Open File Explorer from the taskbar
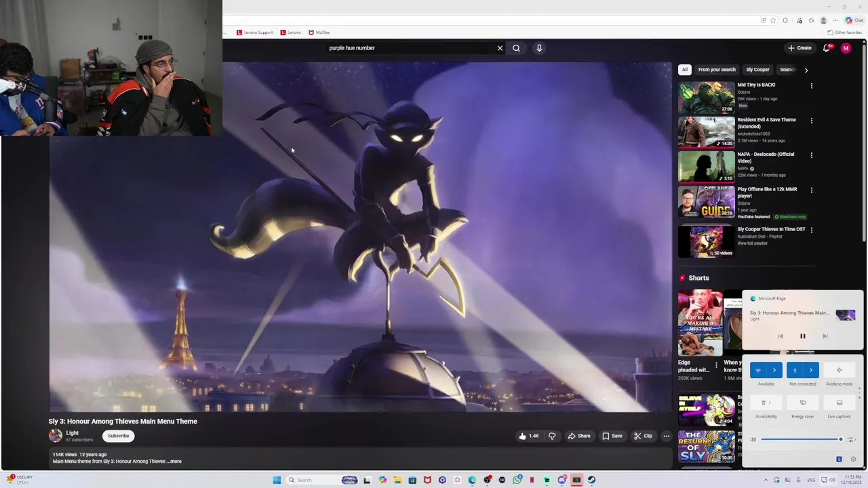This screenshot has width=868, height=488. coord(398,480)
